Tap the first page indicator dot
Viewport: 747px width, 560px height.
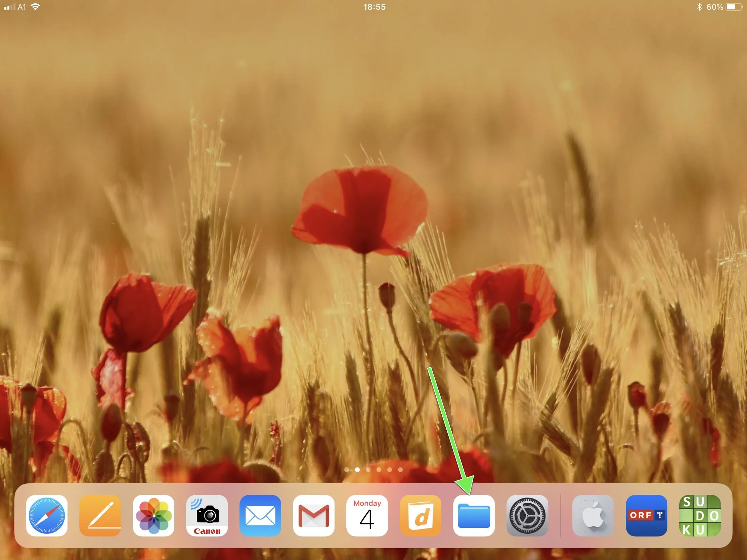[347, 470]
